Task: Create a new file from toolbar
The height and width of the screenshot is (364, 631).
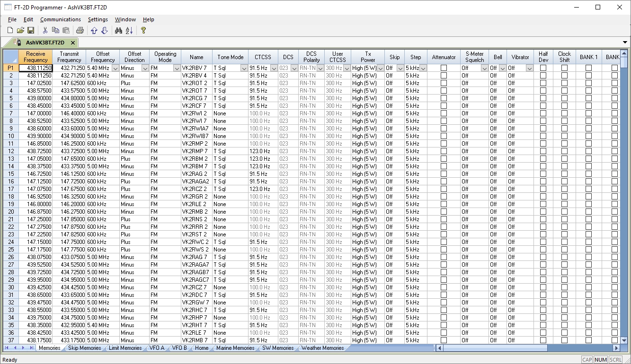Action: (10, 31)
